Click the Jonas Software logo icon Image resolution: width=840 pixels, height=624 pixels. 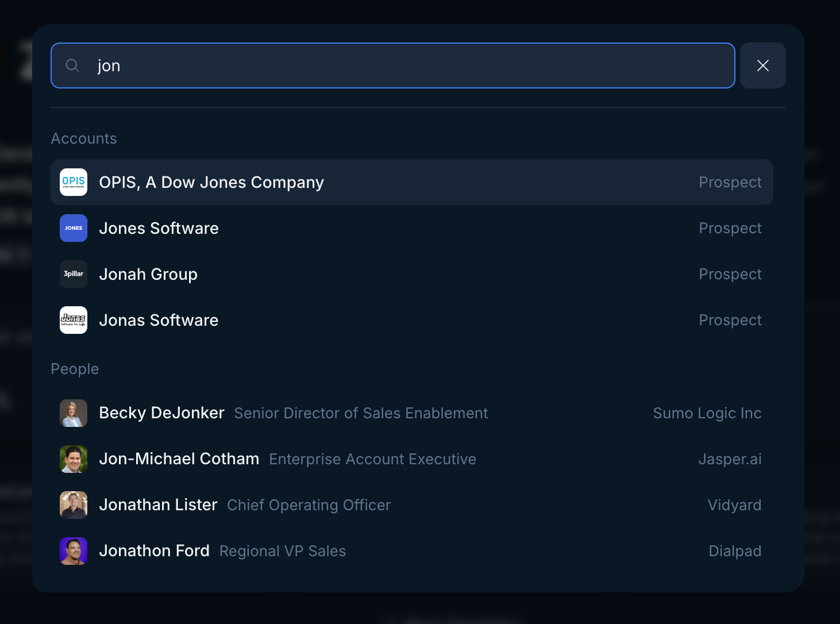click(74, 320)
